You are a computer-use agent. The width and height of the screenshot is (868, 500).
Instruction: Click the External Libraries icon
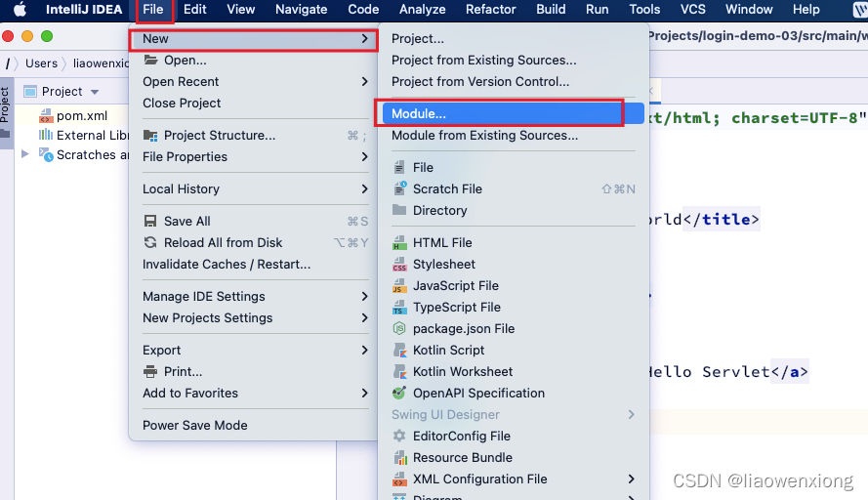point(45,135)
